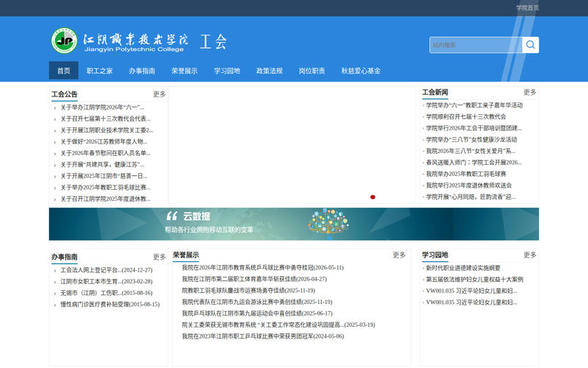Open notice 关于做好"2026江苏教师年度人物...

tap(104, 141)
